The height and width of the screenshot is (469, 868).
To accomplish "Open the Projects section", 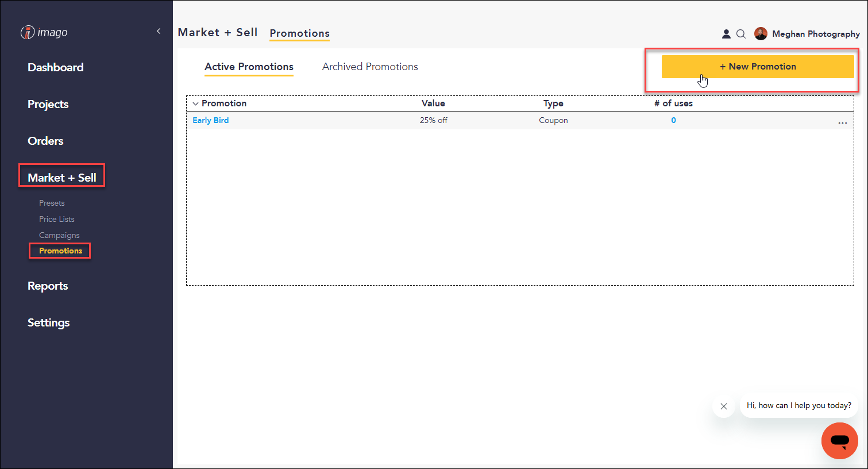I will [48, 104].
